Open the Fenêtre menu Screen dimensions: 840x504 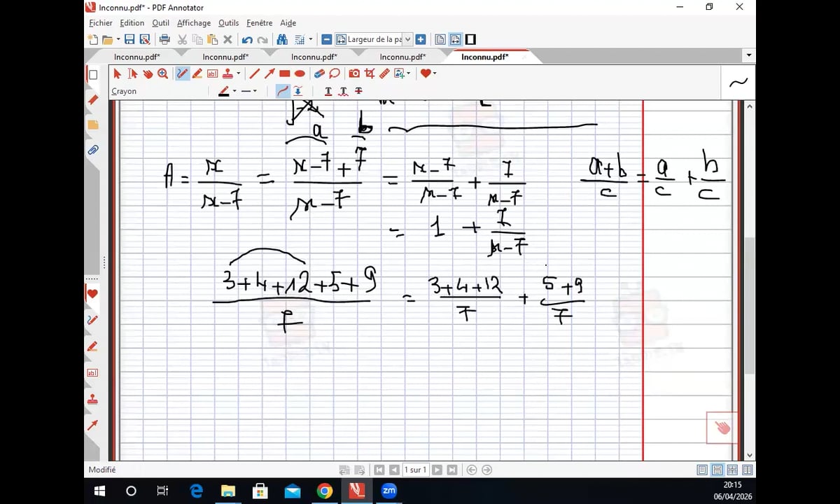[259, 23]
